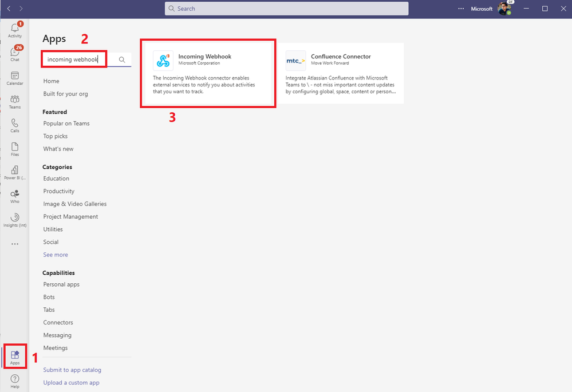Click the Microsoft organization name in title bar
Image resolution: width=572 pixels, height=392 pixels.
point(482,9)
